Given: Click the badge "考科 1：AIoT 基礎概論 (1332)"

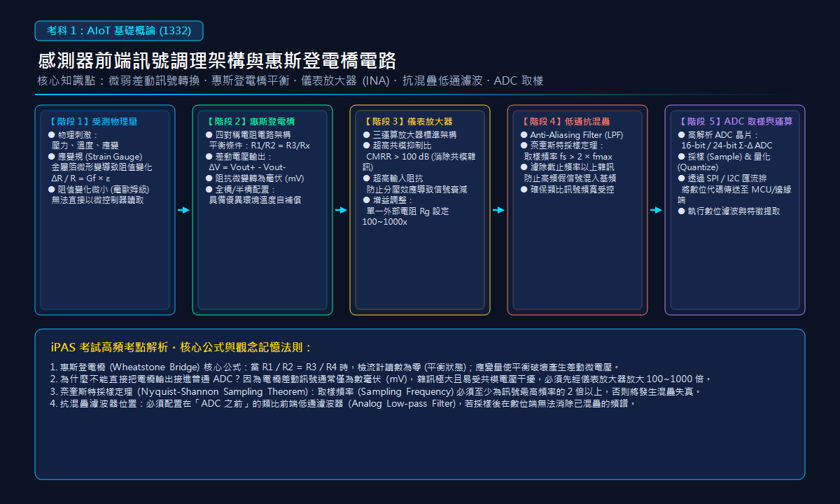Looking at the screenshot, I should pos(119,31).
